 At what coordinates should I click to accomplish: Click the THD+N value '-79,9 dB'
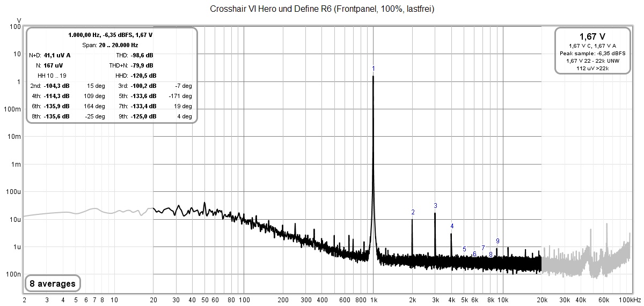[x=142, y=65]
